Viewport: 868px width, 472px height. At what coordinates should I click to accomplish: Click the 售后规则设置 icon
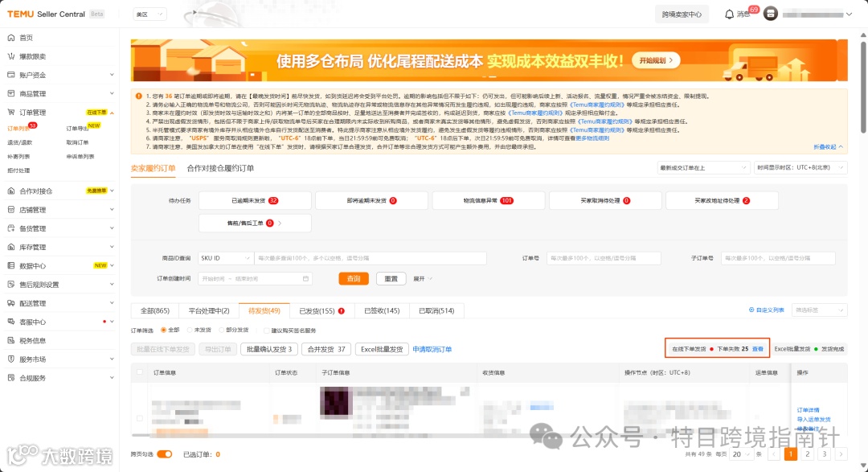pyautogui.click(x=11, y=284)
